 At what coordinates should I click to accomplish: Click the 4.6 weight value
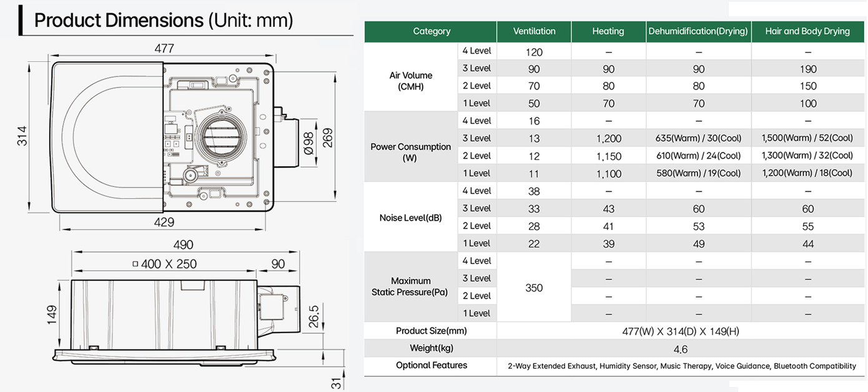click(681, 349)
